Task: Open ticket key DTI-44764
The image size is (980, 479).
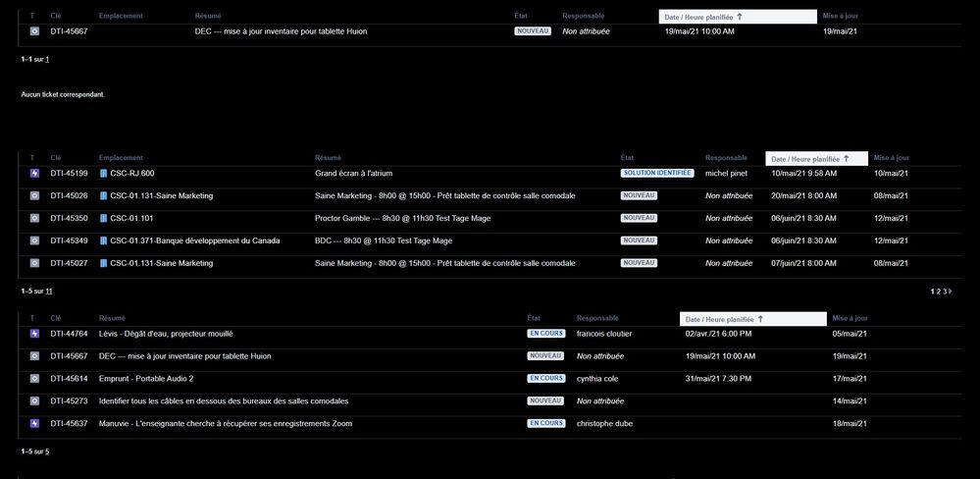Action: [69, 334]
